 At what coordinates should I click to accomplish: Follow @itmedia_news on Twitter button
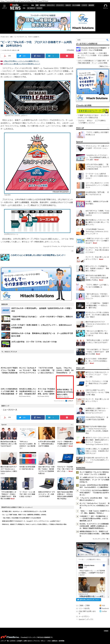click(x=89, y=600)
